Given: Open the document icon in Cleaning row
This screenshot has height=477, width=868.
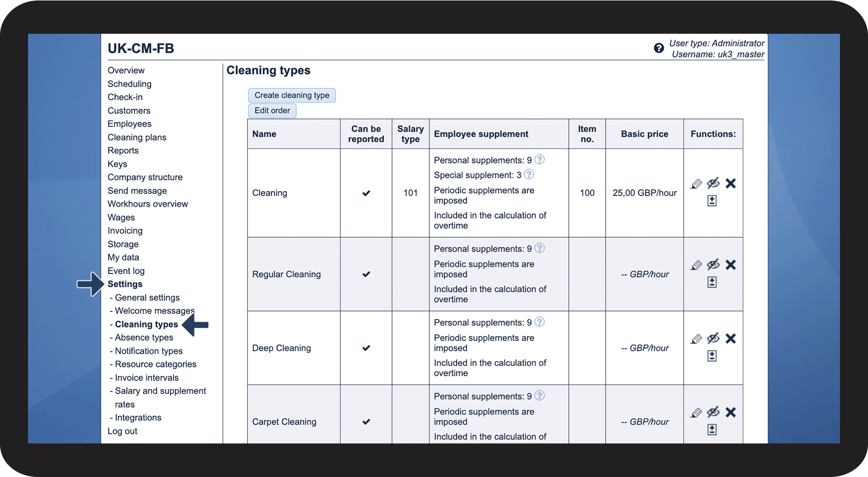Looking at the screenshot, I should click(x=712, y=200).
